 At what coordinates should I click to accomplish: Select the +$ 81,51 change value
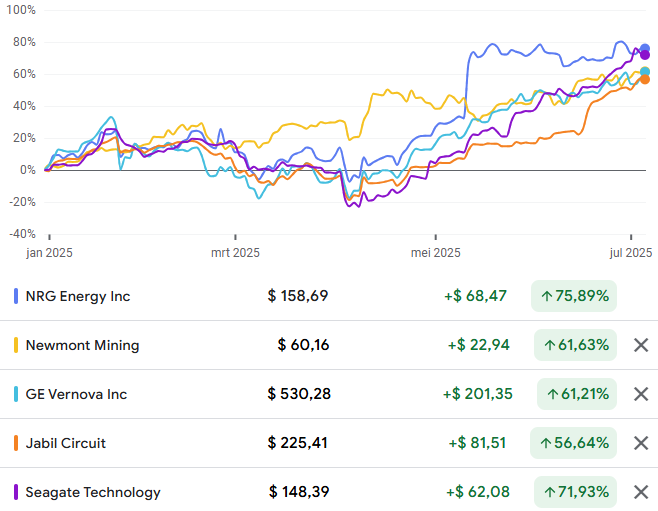pyautogui.click(x=477, y=443)
